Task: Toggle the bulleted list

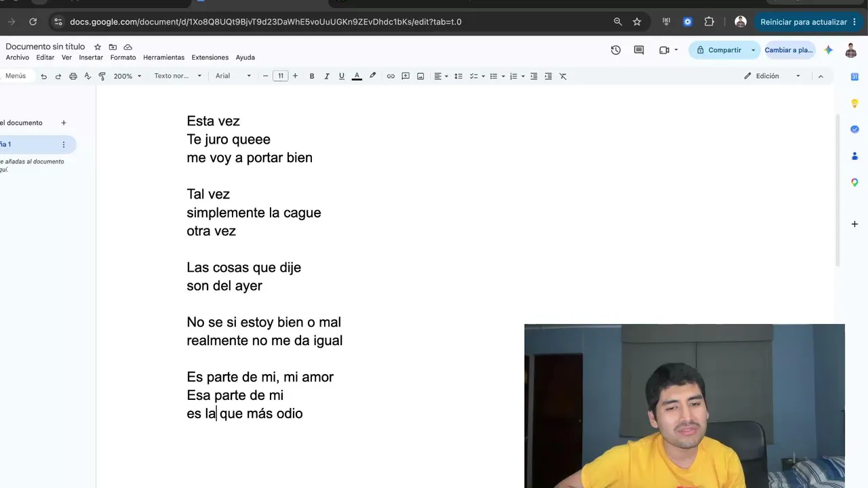Action: (494, 77)
